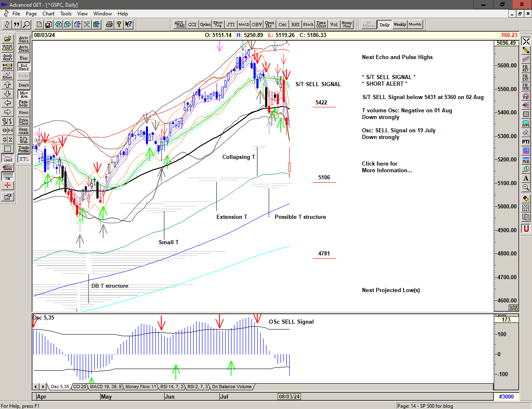Open the MACD indicator from toolbar

click(244, 25)
